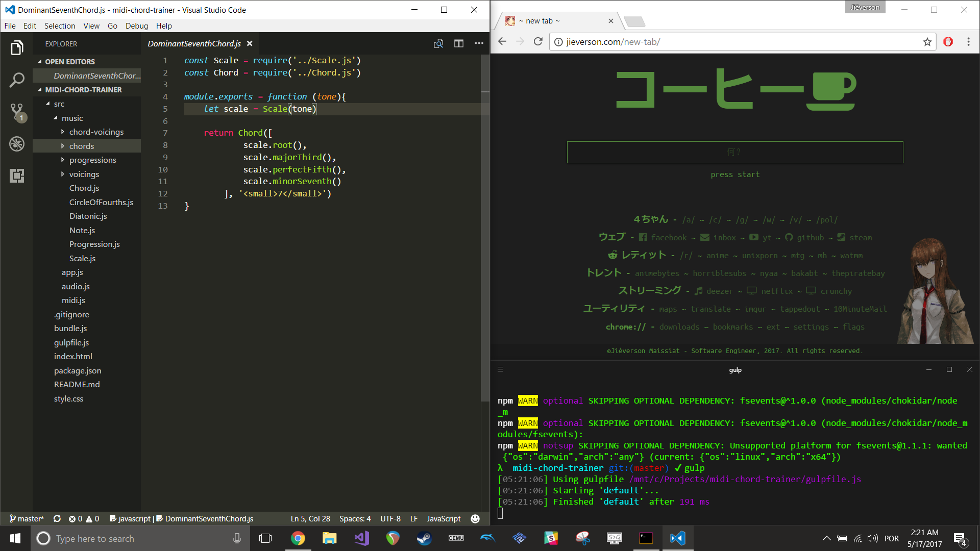Click the search input box on page
The height and width of the screenshot is (551, 980).
[x=734, y=153]
